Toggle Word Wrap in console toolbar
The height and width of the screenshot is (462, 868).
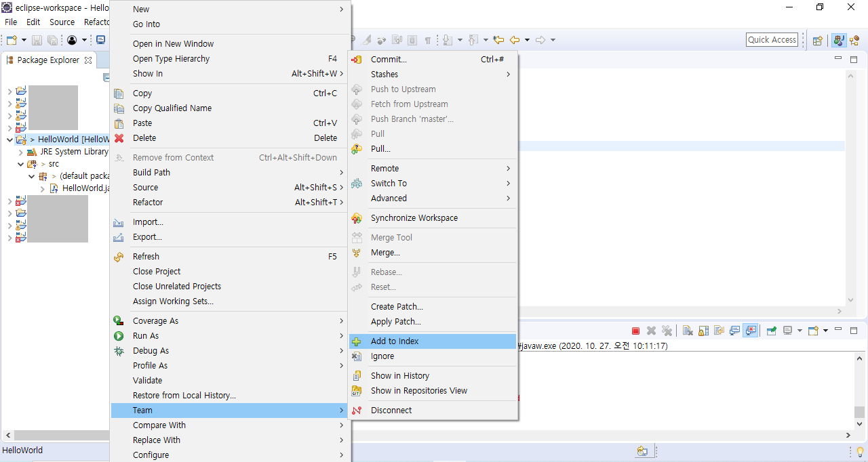coord(719,331)
